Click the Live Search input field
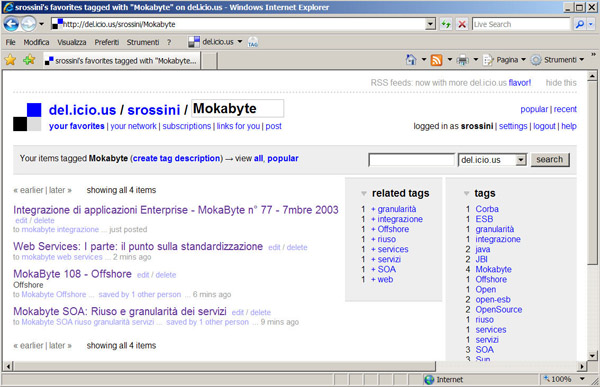Image resolution: width=600 pixels, height=387 pixels. [x=521, y=24]
